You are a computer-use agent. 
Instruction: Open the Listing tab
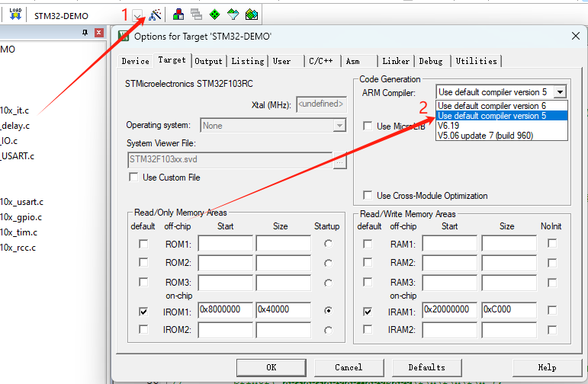click(248, 61)
